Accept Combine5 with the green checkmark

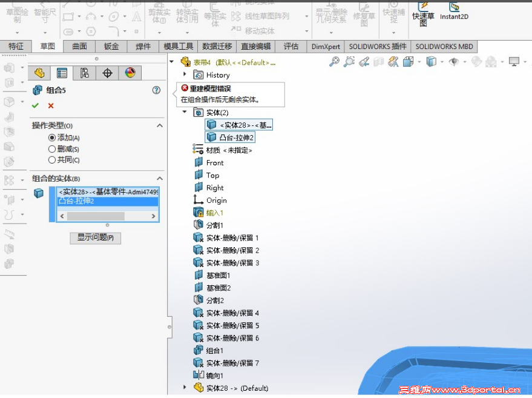[x=35, y=105]
